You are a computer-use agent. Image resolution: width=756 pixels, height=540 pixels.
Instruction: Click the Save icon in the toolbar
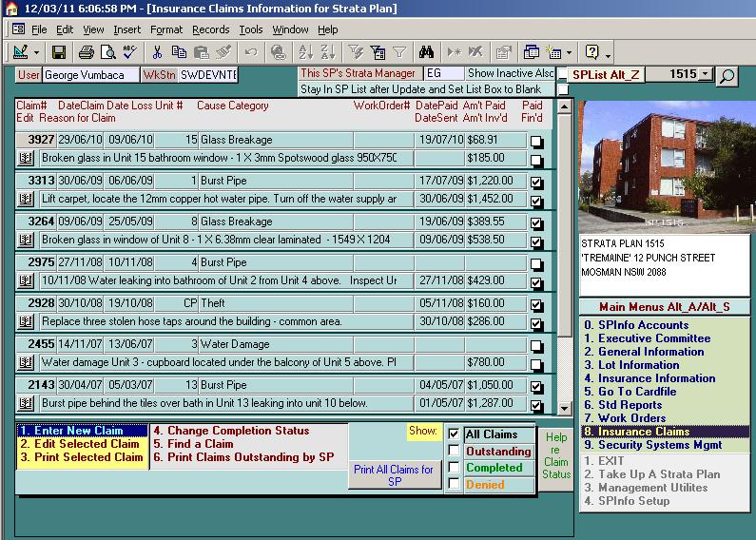pos(59,52)
